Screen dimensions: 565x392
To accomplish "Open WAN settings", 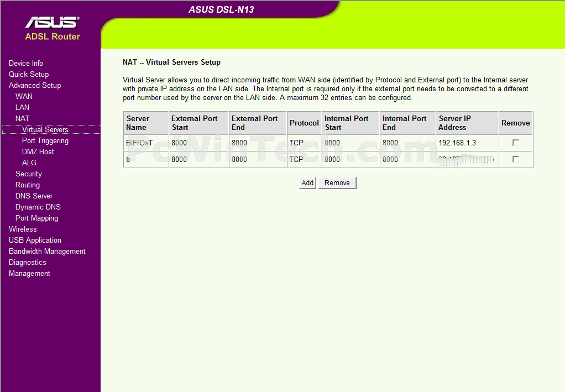I will 24,97.
